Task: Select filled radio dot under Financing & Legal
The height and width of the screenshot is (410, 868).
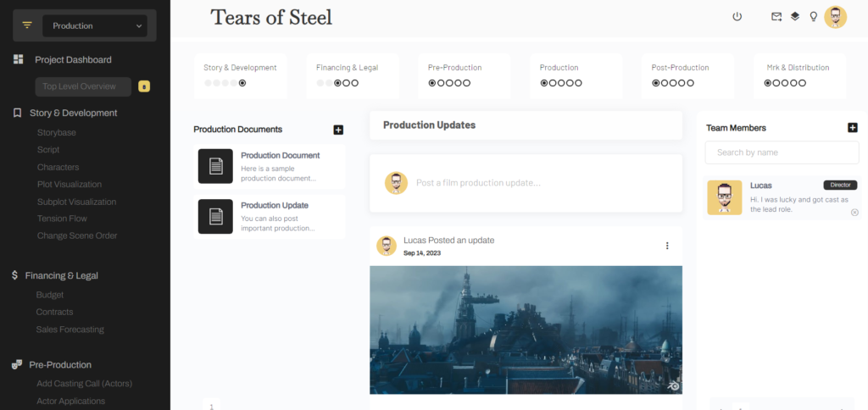Action: [337, 83]
